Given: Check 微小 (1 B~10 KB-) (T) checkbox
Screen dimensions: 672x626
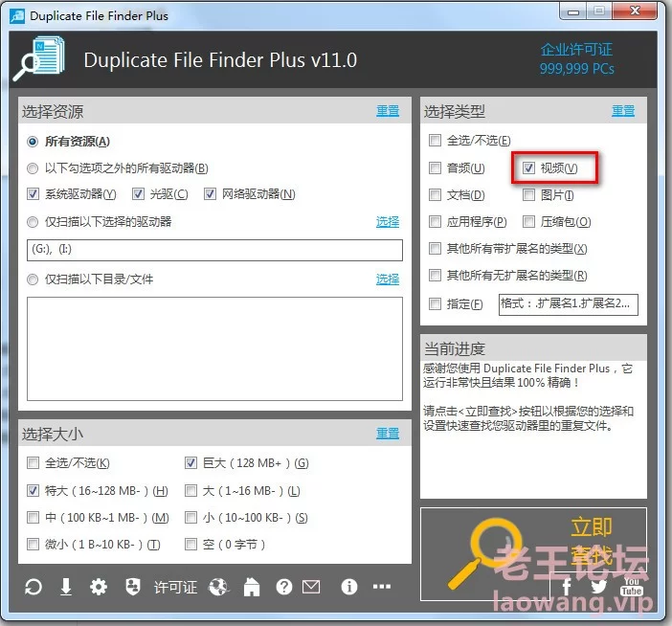Looking at the screenshot, I should coord(33,545).
